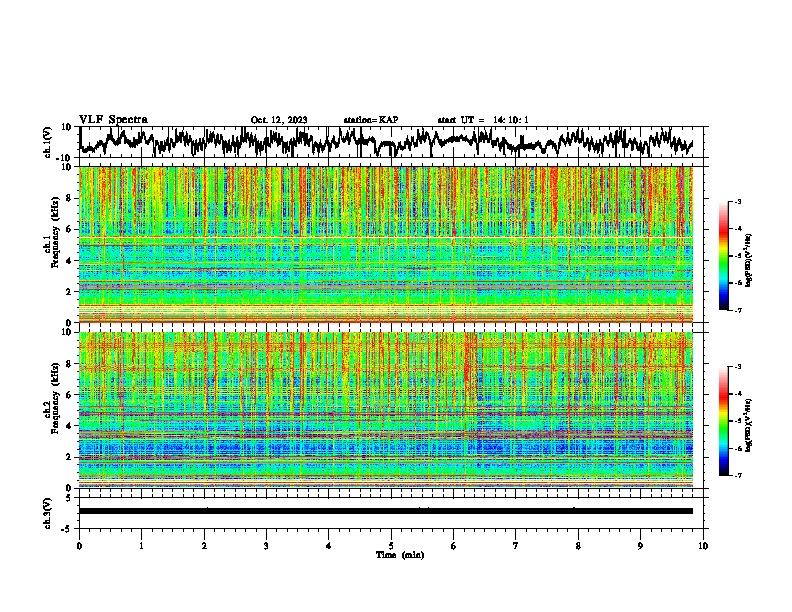Viewport: 792px width, 612px height.
Task: Click the "8" tick on the time axis
Action: (578, 546)
